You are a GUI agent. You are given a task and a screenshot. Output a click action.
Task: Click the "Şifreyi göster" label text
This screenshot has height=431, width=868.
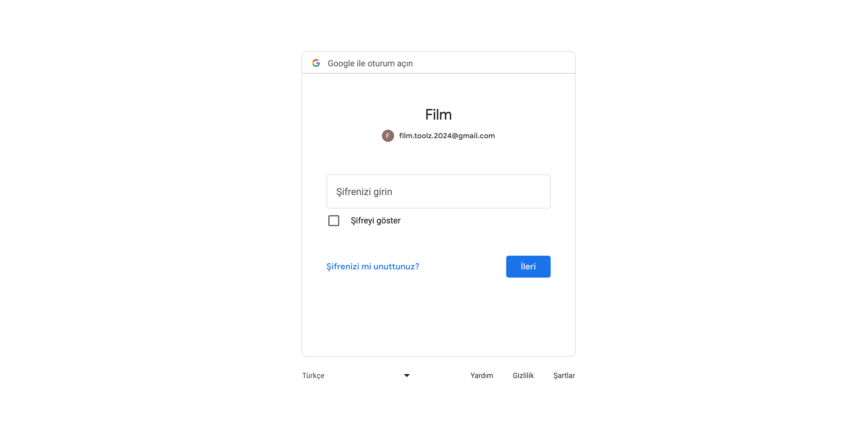[x=375, y=221]
